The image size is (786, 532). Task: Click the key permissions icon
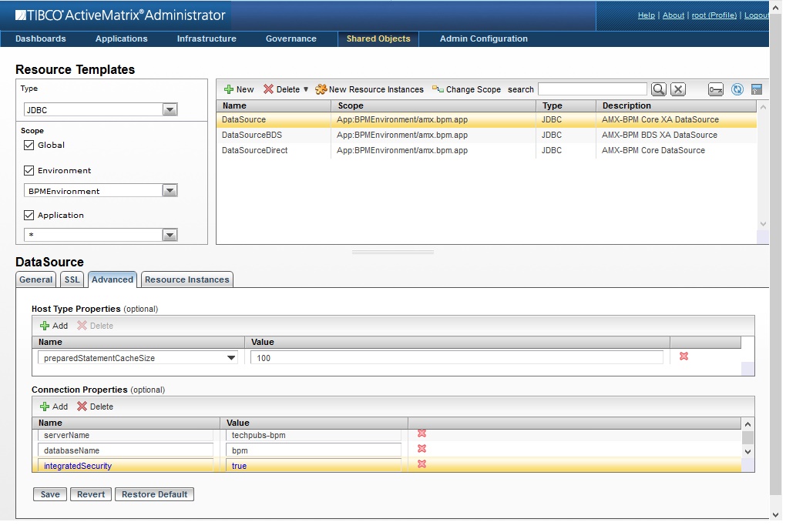pyautogui.click(x=716, y=89)
